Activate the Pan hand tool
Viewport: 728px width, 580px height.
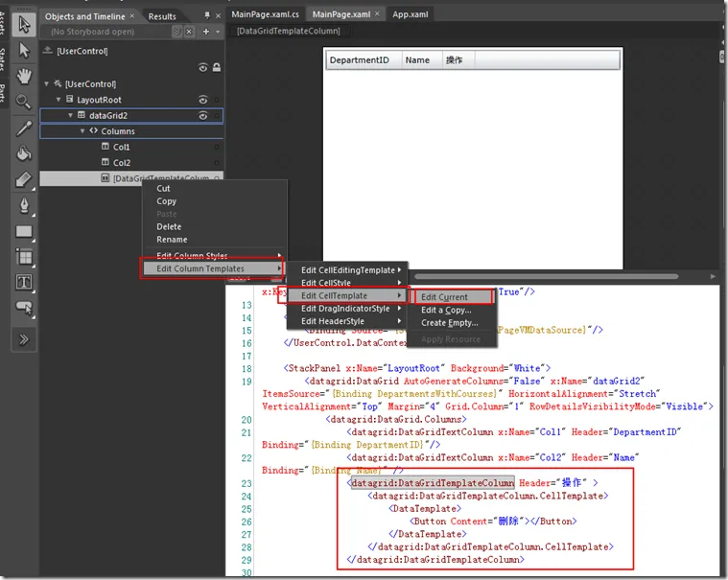24,76
